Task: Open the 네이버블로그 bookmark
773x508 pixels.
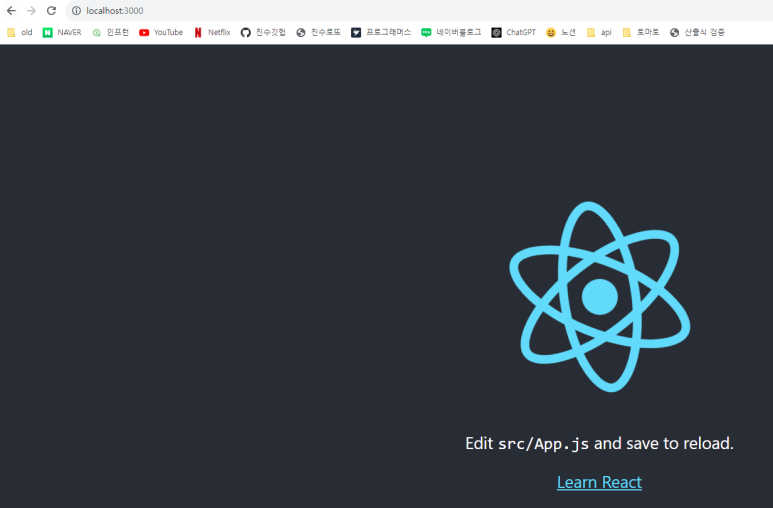Action: (452, 33)
